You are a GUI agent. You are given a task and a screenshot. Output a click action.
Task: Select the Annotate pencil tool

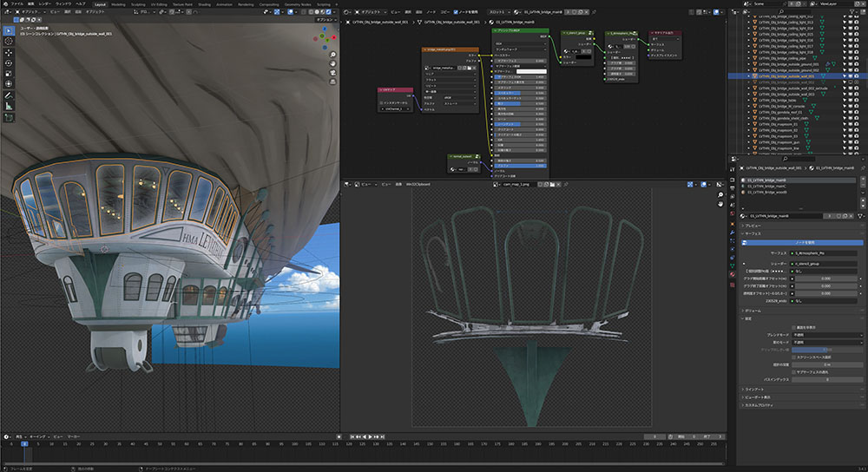point(9,95)
